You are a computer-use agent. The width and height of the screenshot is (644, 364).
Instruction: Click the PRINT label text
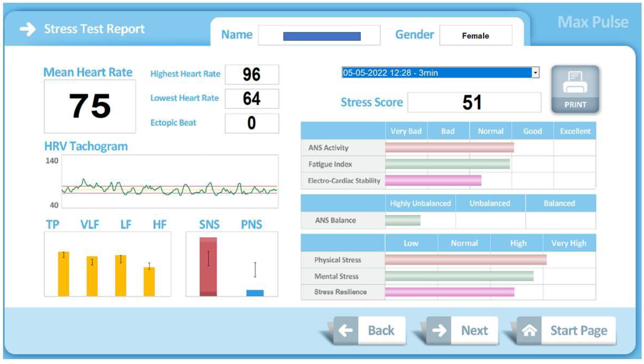click(575, 104)
